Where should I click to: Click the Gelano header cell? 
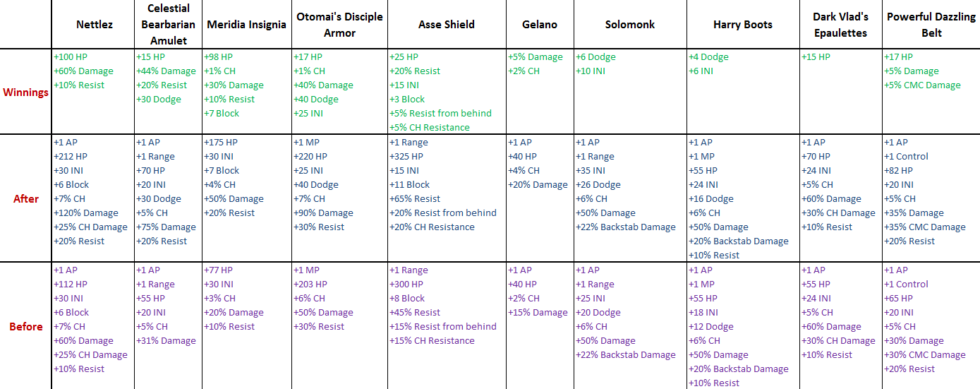pos(540,24)
